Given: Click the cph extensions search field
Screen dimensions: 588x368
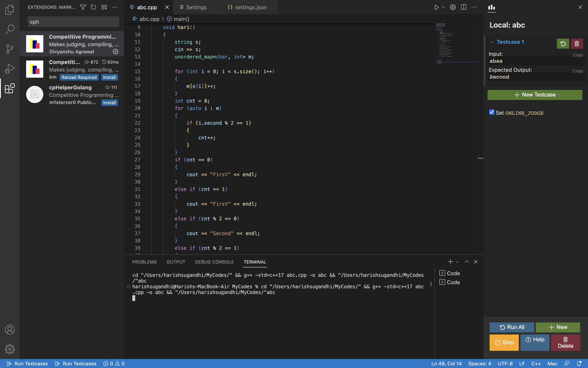Looking at the screenshot, I should 73,22.
